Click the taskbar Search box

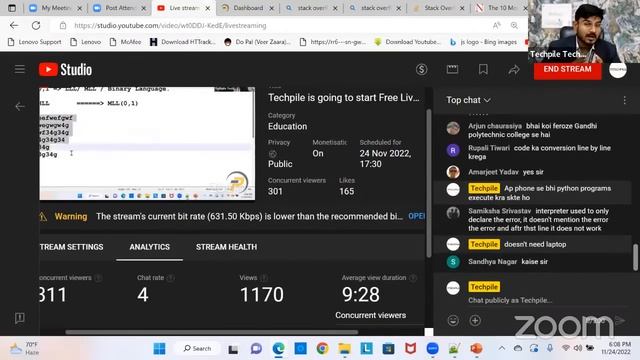coord(198,349)
